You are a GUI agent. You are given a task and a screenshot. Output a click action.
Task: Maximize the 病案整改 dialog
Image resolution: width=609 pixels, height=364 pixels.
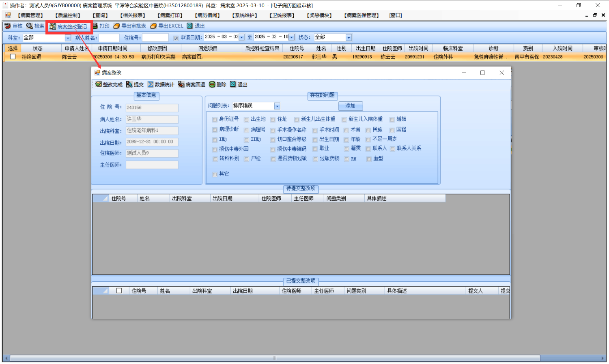482,73
